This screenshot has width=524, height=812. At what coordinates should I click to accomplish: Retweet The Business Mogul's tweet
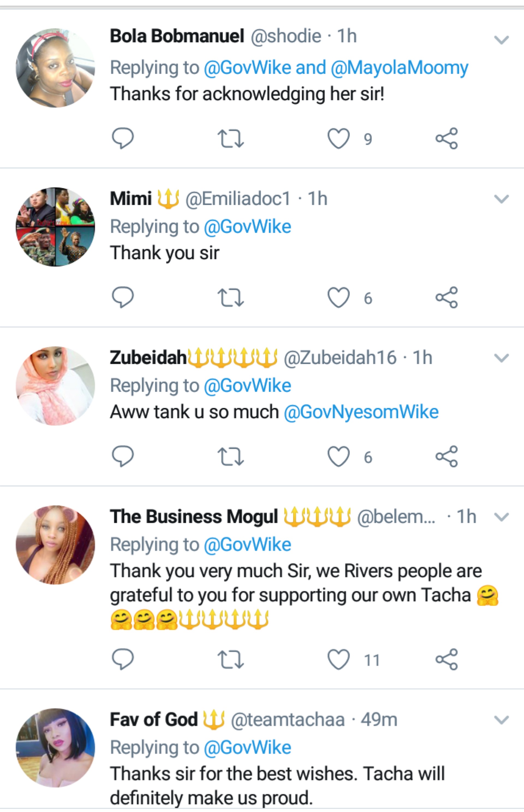coord(230,660)
